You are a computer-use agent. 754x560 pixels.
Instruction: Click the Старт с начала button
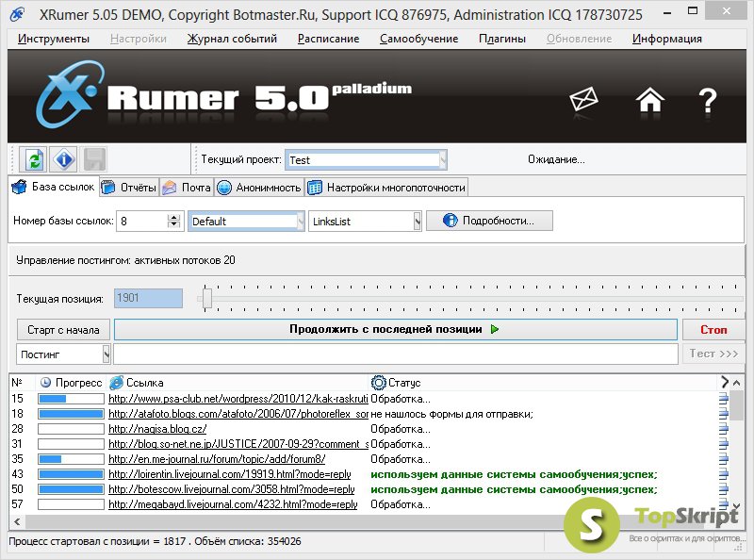(x=63, y=330)
